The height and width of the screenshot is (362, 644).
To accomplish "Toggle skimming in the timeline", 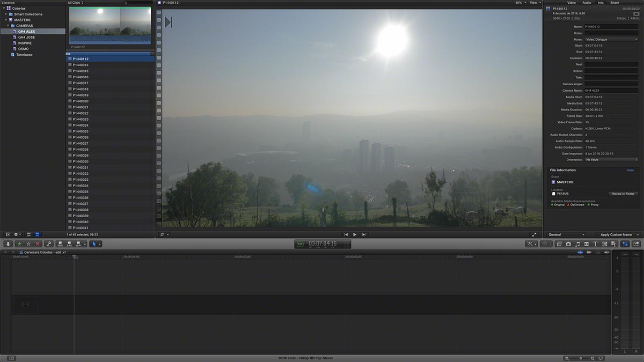I will point(580,252).
